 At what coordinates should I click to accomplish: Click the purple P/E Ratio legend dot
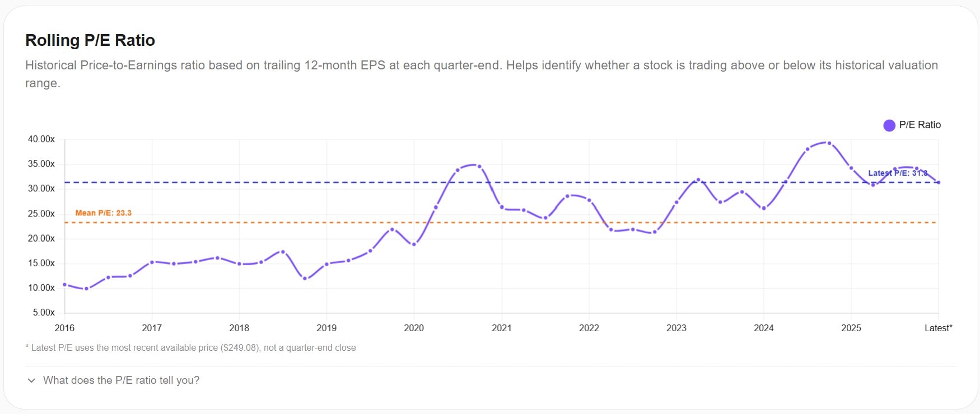pyautogui.click(x=890, y=125)
